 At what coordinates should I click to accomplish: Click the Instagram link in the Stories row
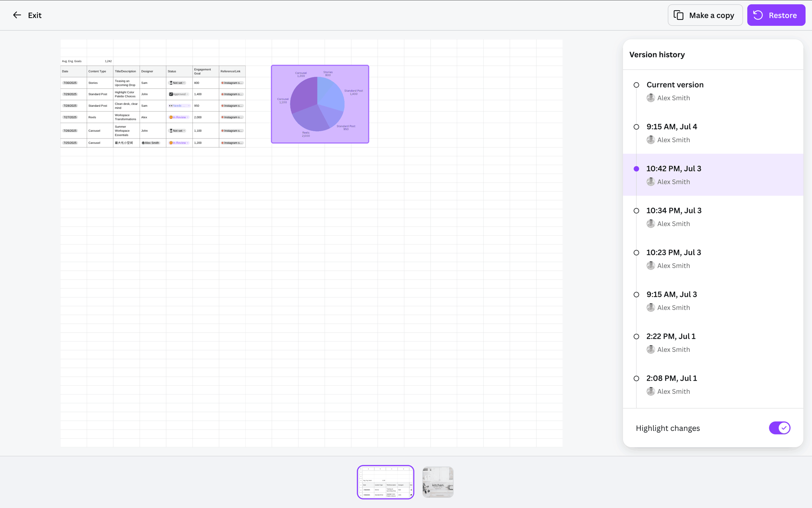point(232,83)
